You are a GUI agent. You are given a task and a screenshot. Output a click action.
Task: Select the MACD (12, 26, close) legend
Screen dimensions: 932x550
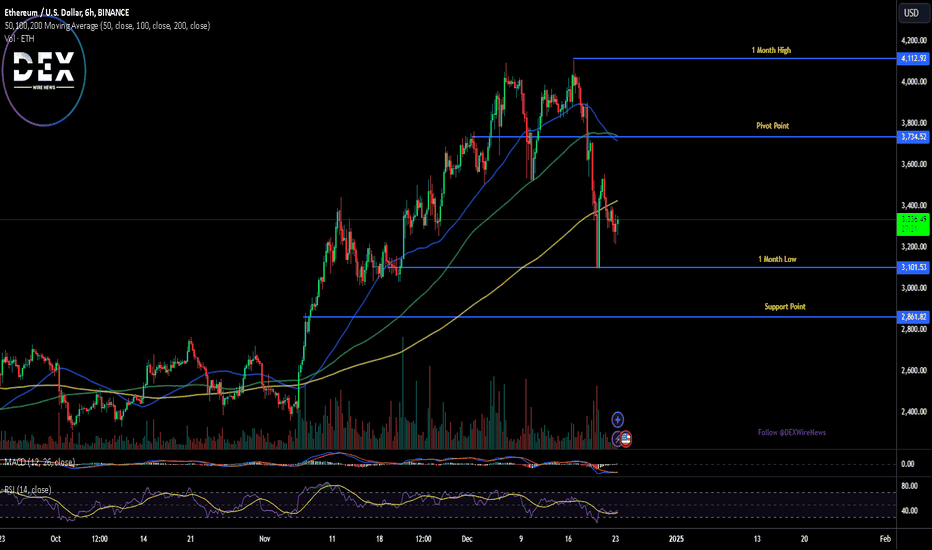[39, 462]
